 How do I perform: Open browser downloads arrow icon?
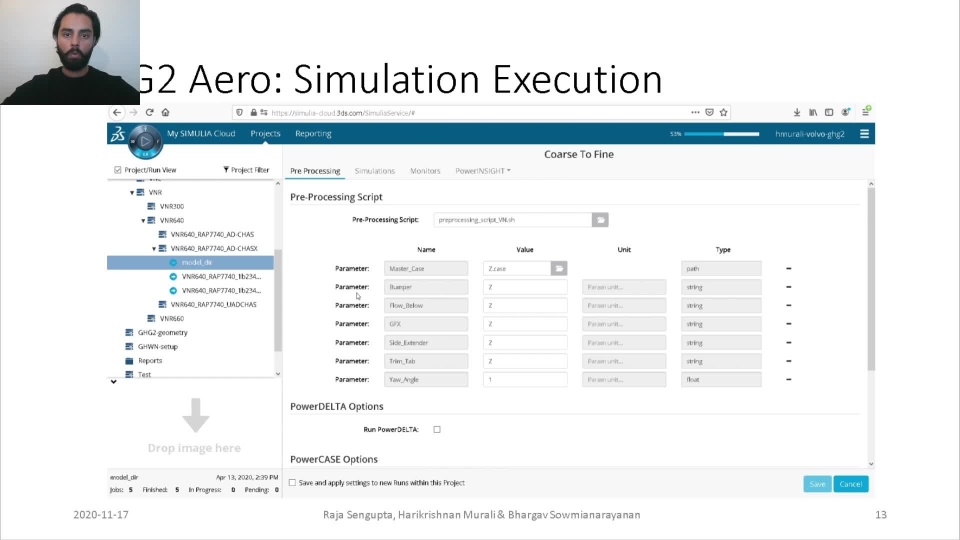tap(797, 113)
